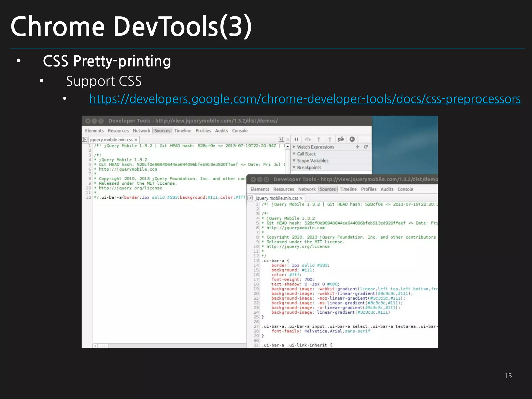Toggle the debugger sidebar in the back window
The width and height of the screenshot is (532, 399).
281,139
